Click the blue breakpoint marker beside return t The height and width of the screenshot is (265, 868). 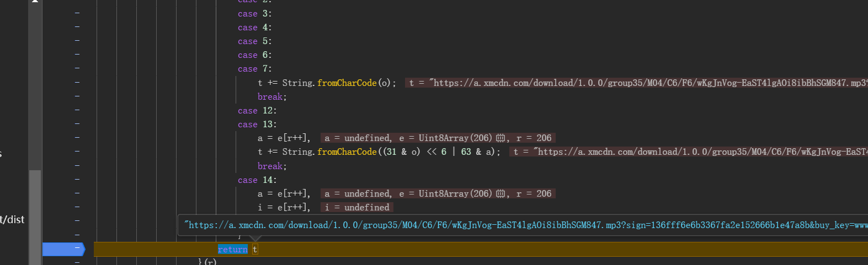pos(64,249)
